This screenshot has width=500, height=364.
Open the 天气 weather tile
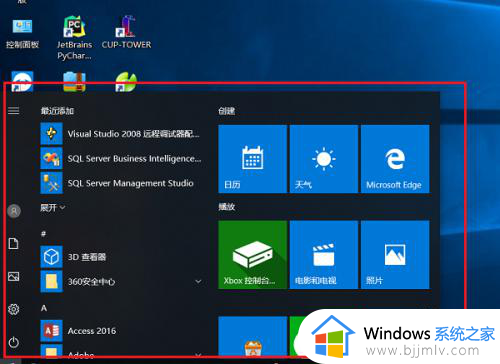pyautogui.click(x=324, y=159)
